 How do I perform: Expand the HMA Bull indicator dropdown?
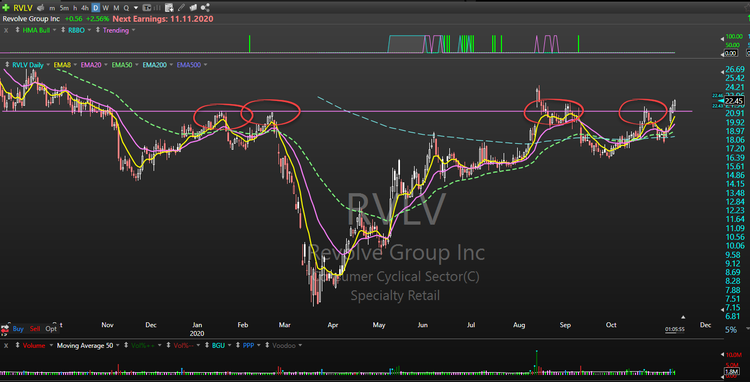55,30
